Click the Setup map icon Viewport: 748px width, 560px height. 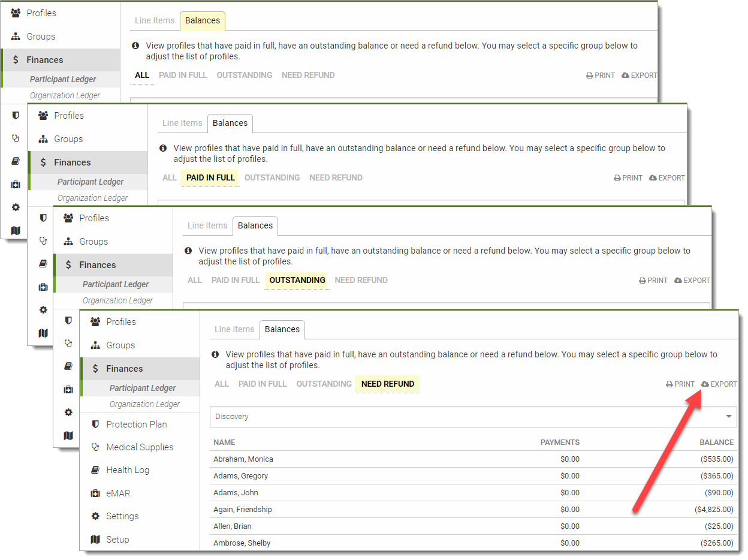[95, 540]
